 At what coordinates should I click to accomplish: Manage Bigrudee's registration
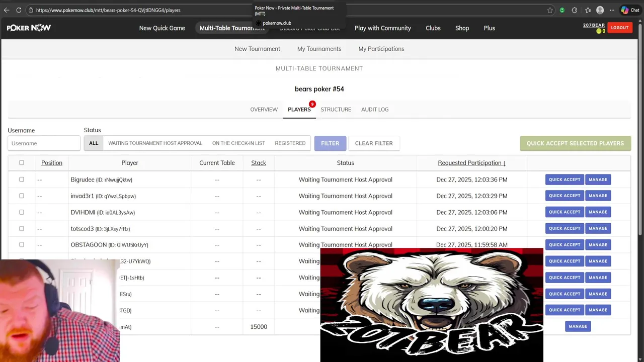[598, 179]
